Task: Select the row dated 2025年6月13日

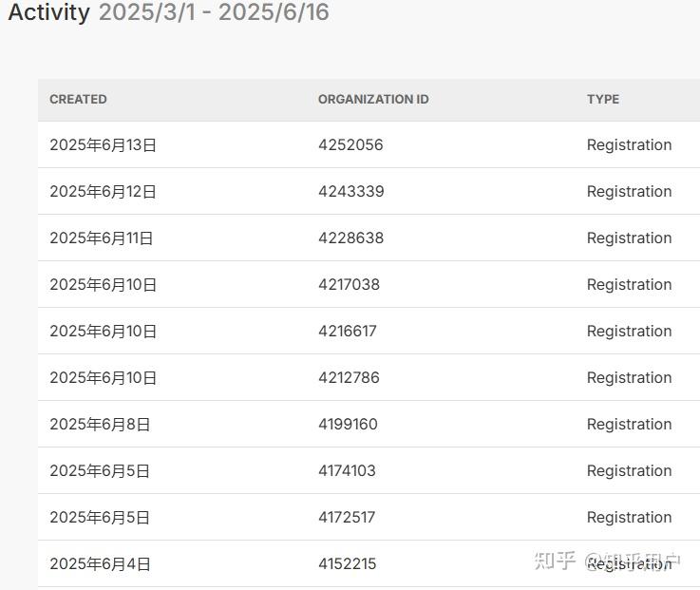Action: tap(369, 144)
